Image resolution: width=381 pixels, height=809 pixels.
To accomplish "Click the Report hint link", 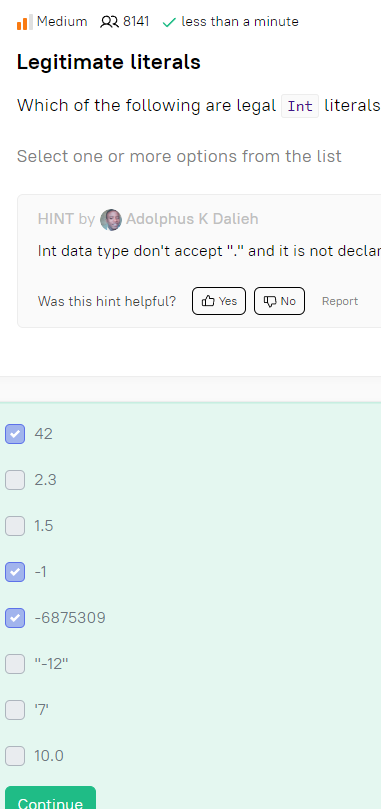I will tap(340, 301).
